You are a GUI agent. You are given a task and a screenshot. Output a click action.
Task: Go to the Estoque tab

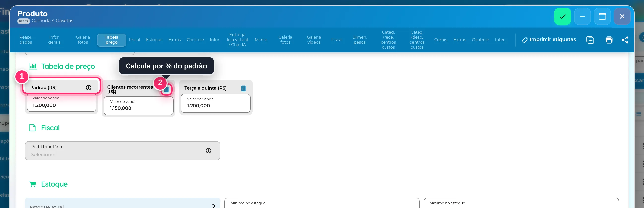coord(154,40)
